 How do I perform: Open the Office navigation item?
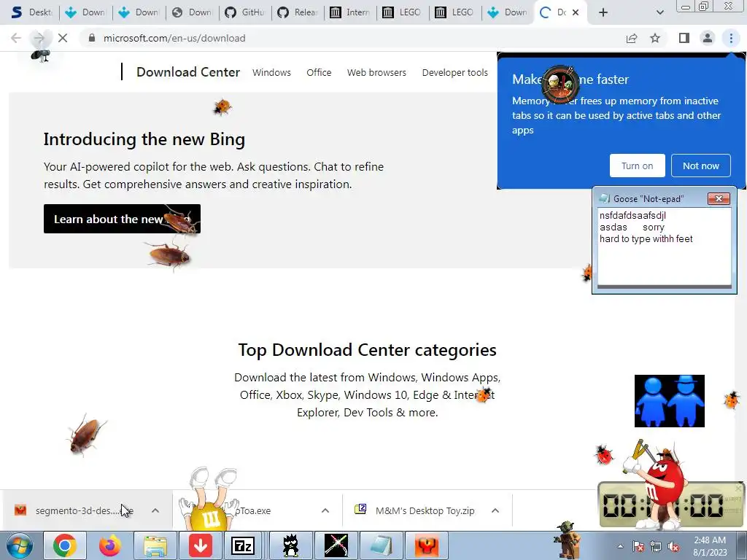[x=319, y=72]
